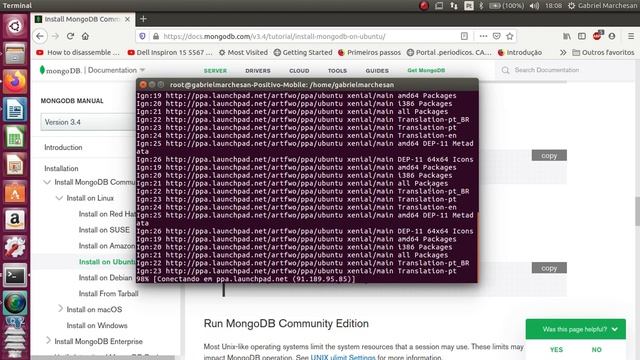Viewport: 640px width, 360px height.
Task: Open page actions three-dots menu
Action: (483, 36)
